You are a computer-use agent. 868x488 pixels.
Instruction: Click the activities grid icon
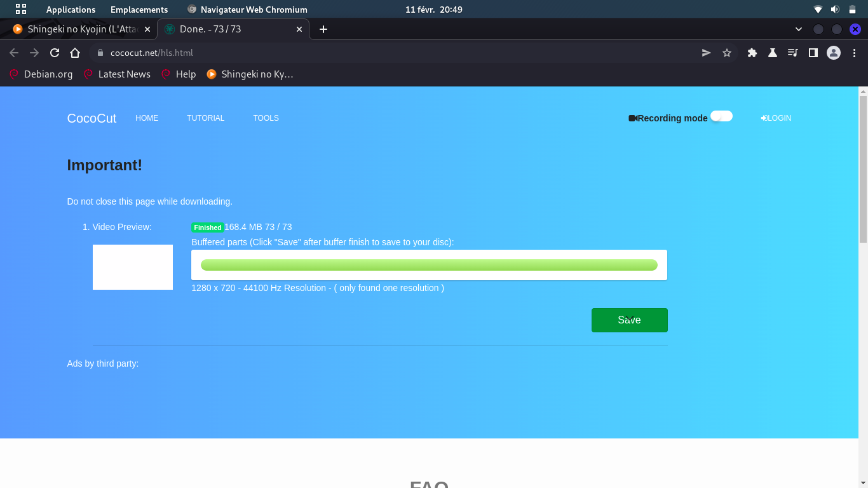21,10
